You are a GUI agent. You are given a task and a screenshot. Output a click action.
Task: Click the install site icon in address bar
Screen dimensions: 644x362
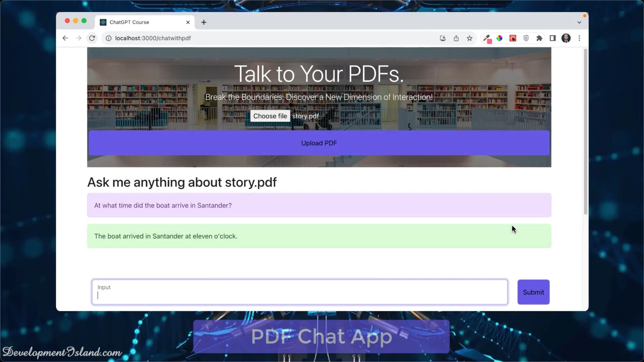pos(442,38)
